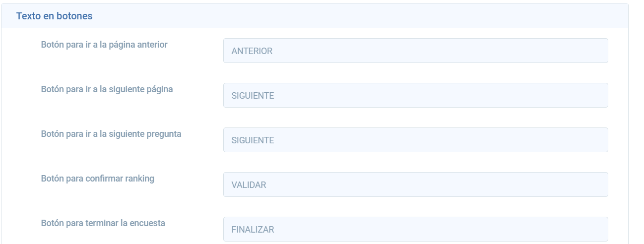The height and width of the screenshot is (244, 644).
Task: Click the VALIDAR placeholder text
Action: click(x=249, y=185)
